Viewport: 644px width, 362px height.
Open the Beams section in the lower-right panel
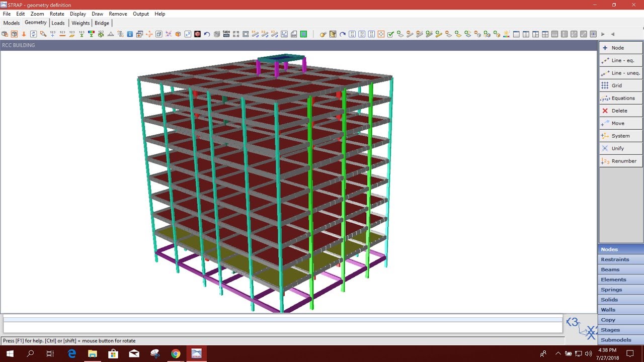[x=620, y=269]
